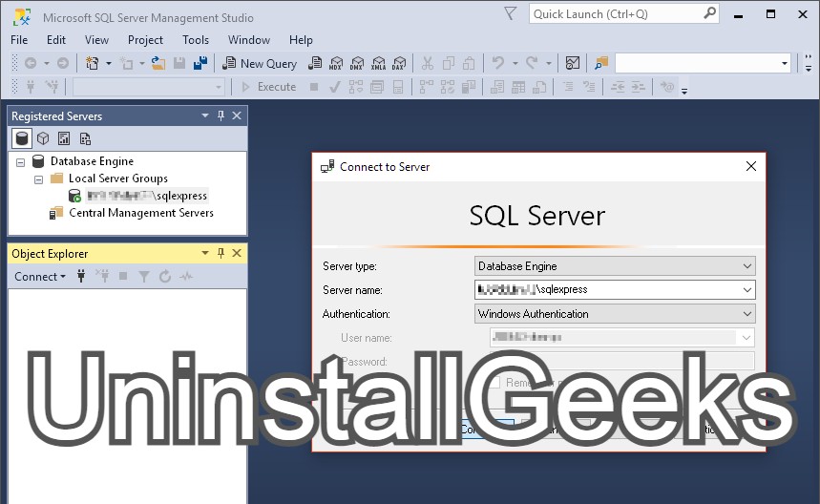Select Integration Services icon in Registered Servers

[85, 138]
